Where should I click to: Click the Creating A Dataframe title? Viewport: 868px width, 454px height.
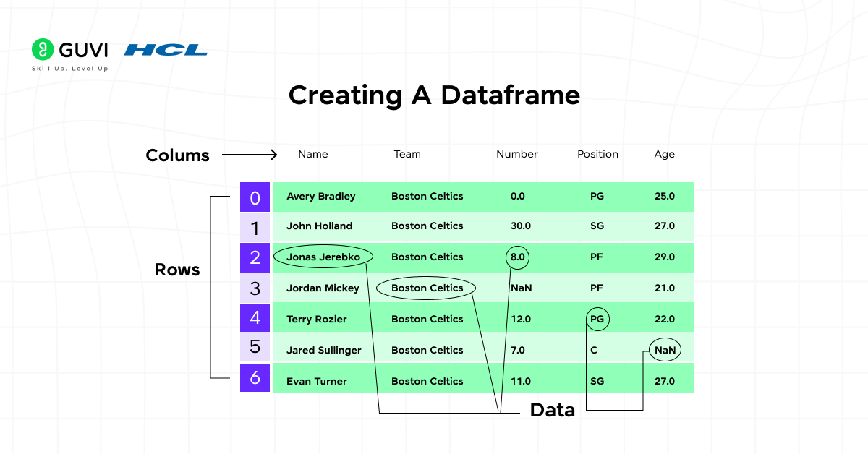tap(435, 95)
